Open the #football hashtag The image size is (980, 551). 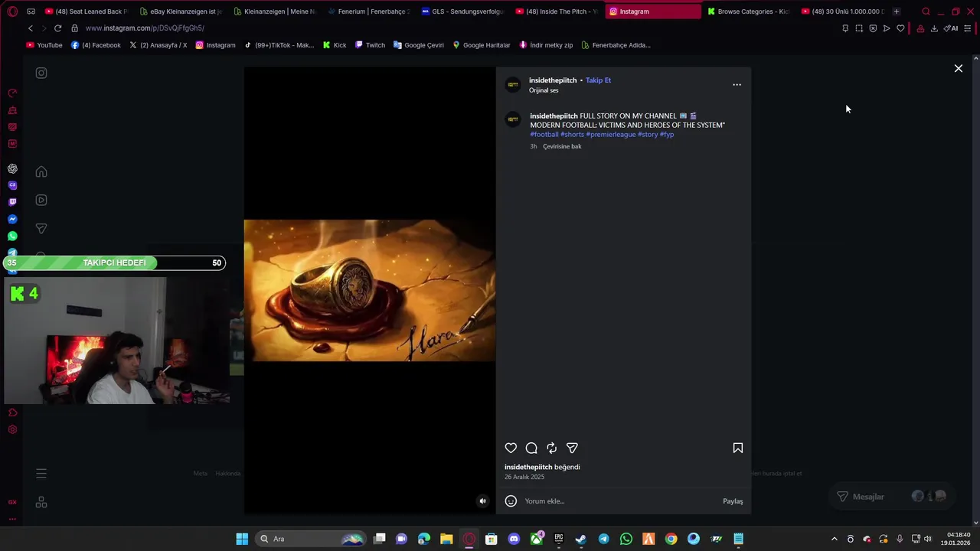544,134
